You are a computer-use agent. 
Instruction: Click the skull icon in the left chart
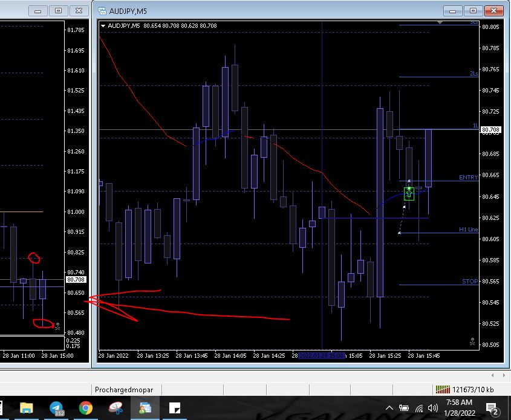[x=57, y=326]
